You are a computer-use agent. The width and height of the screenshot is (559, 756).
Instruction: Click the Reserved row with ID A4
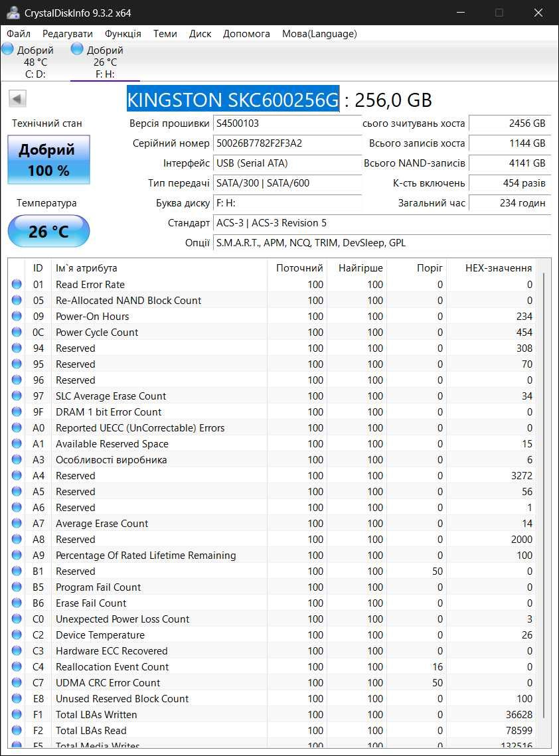tap(272, 475)
